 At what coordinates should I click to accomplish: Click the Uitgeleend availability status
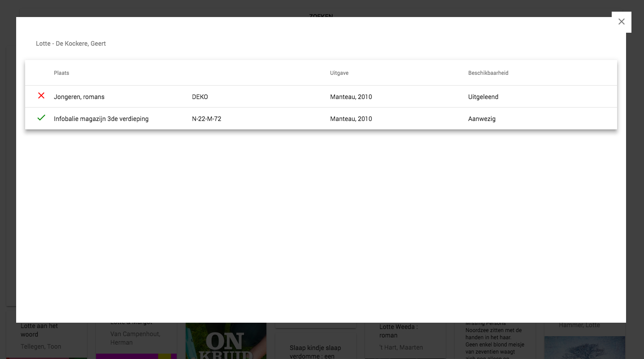pyautogui.click(x=483, y=97)
